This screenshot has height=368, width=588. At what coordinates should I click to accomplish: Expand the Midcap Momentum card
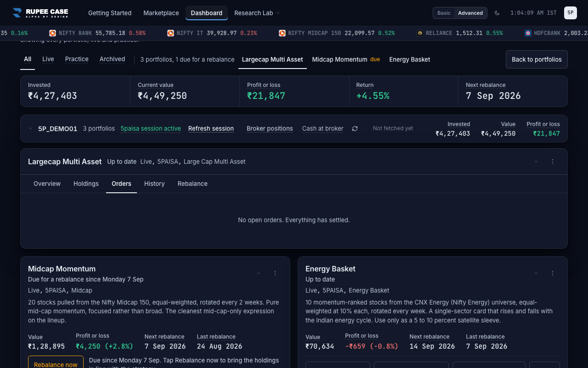259,273
